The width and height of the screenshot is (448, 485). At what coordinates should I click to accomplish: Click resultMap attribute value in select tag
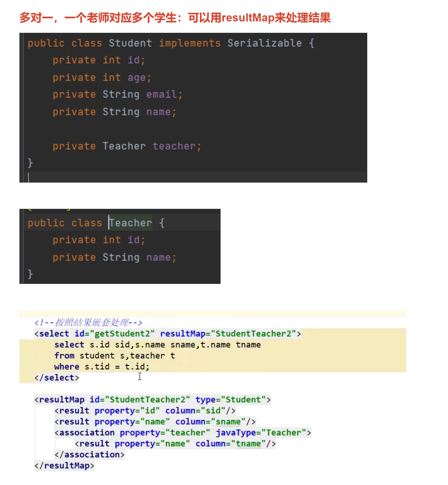(x=253, y=334)
